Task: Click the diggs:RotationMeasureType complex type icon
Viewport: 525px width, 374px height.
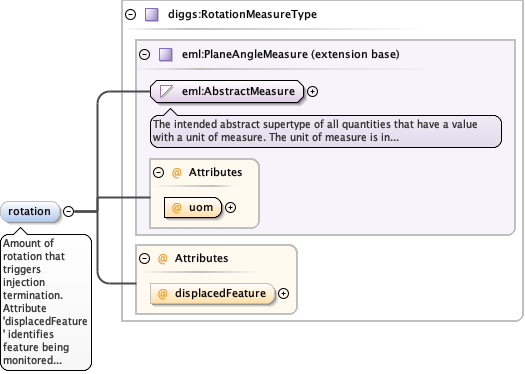Action: [x=152, y=15]
